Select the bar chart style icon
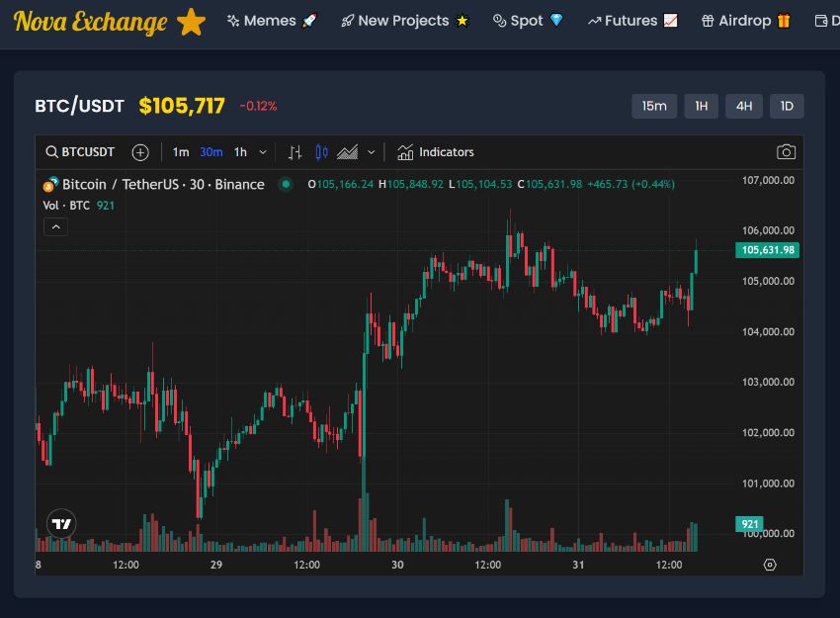This screenshot has height=618, width=840. point(294,151)
